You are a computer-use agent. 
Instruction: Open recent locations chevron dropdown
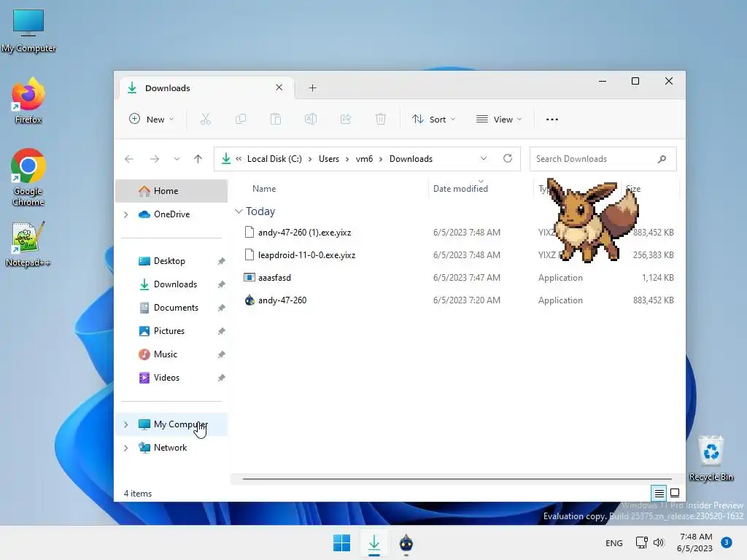tap(177, 159)
